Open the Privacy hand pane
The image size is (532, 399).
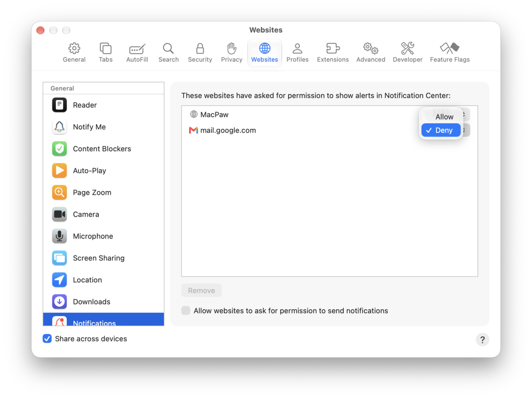231,53
